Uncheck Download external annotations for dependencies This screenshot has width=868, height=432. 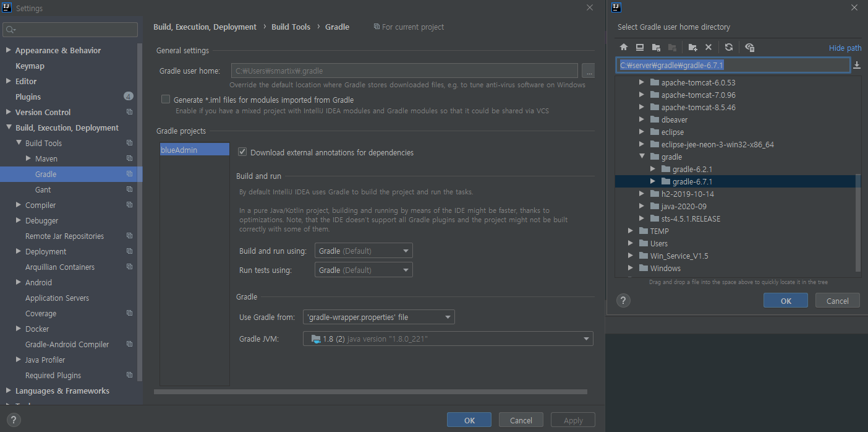(x=242, y=152)
